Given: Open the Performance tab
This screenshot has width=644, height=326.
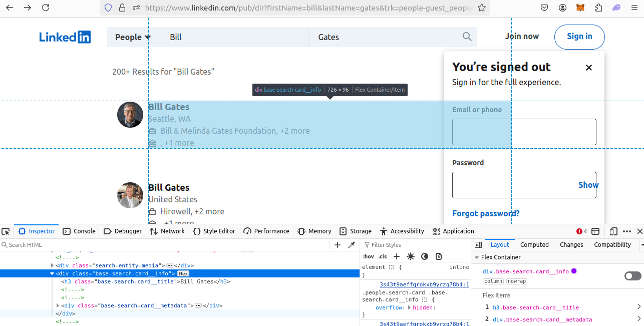Looking at the screenshot, I should pos(266,231).
